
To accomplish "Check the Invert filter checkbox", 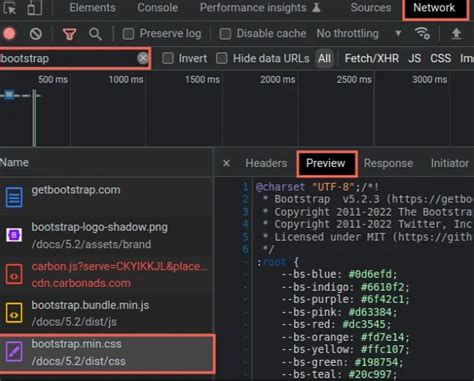I will pyautogui.click(x=168, y=58).
